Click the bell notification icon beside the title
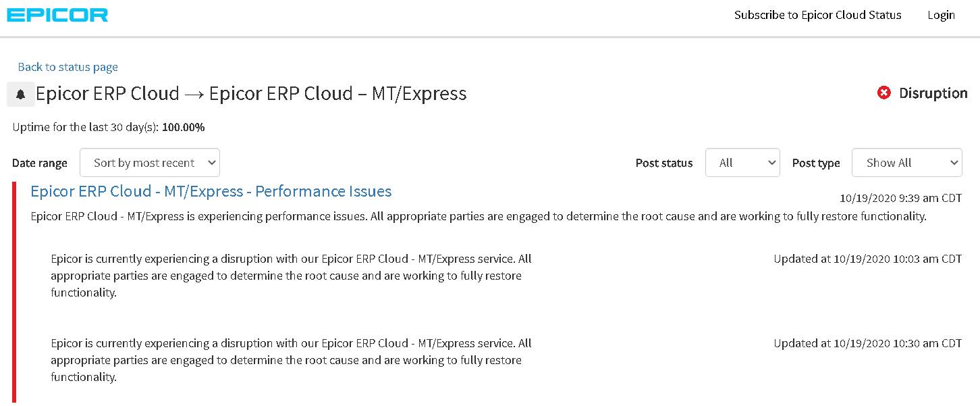This screenshot has width=980, height=406. click(20, 95)
